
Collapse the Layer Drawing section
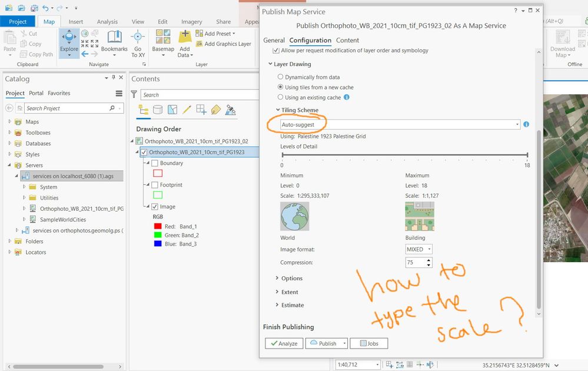click(270, 64)
